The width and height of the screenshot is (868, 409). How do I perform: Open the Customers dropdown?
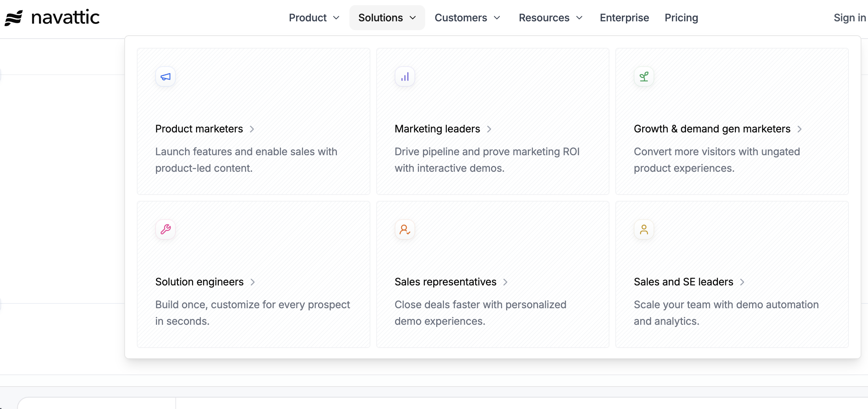click(x=467, y=18)
